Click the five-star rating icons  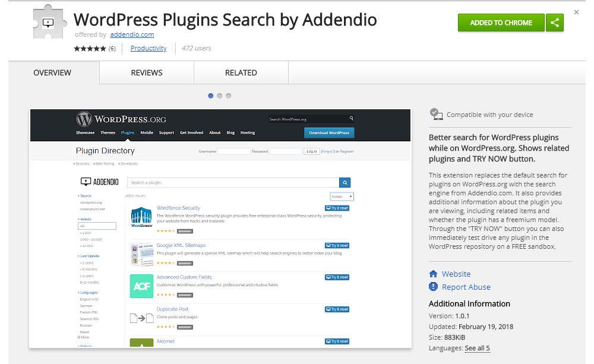[90, 49]
